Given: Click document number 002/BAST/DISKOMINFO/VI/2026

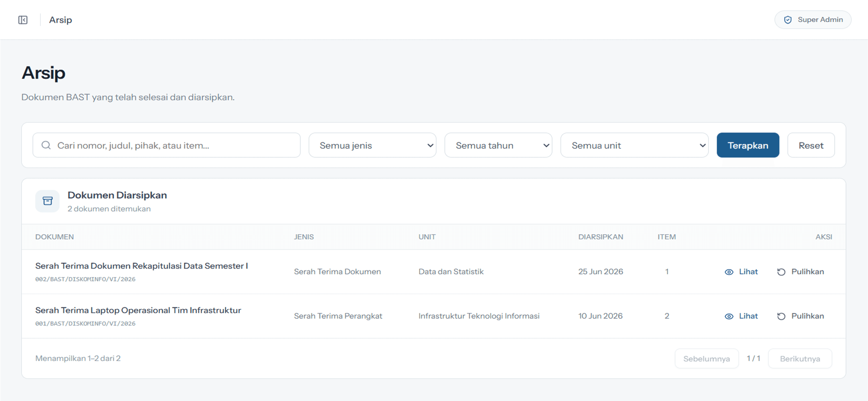Looking at the screenshot, I should (85, 279).
